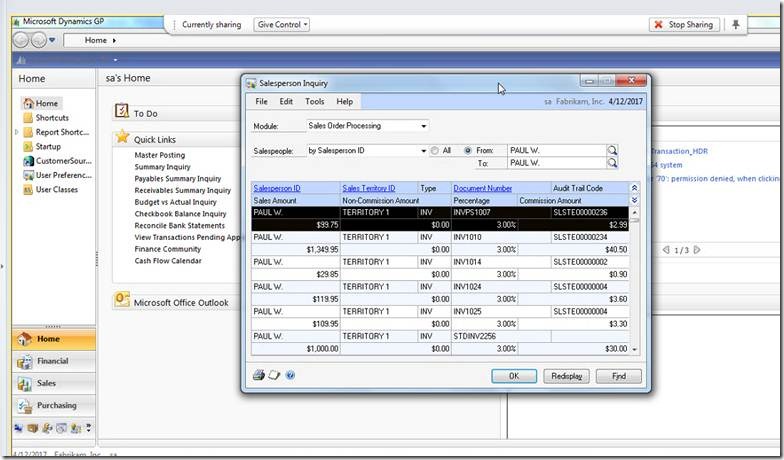Expand the Give Control dropdown
The height and width of the screenshot is (460, 784).
click(283, 24)
